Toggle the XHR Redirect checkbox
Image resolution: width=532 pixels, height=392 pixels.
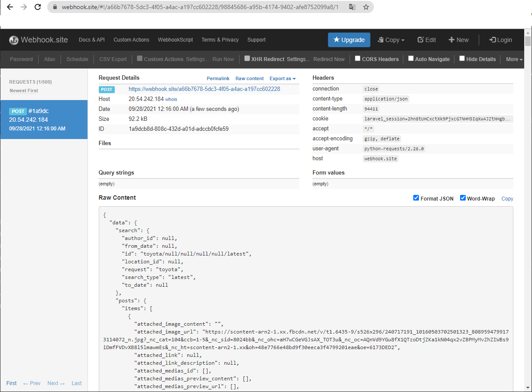[x=247, y=58]
